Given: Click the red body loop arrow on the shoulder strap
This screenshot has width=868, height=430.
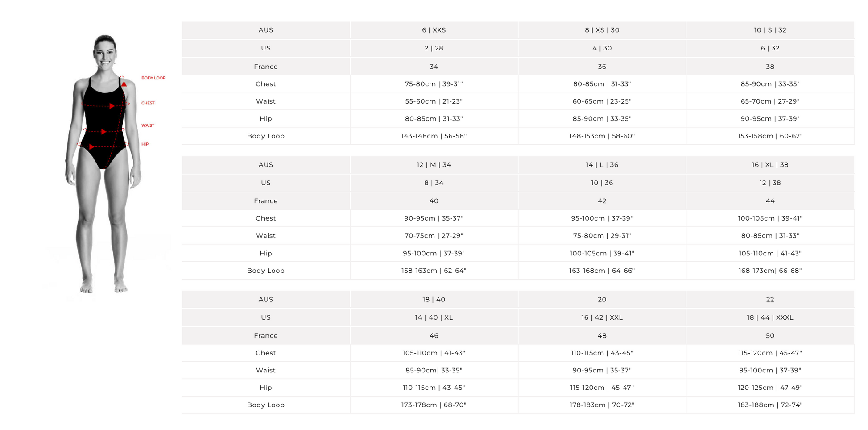Looking at the screenshot, I should tap(124, 84).
